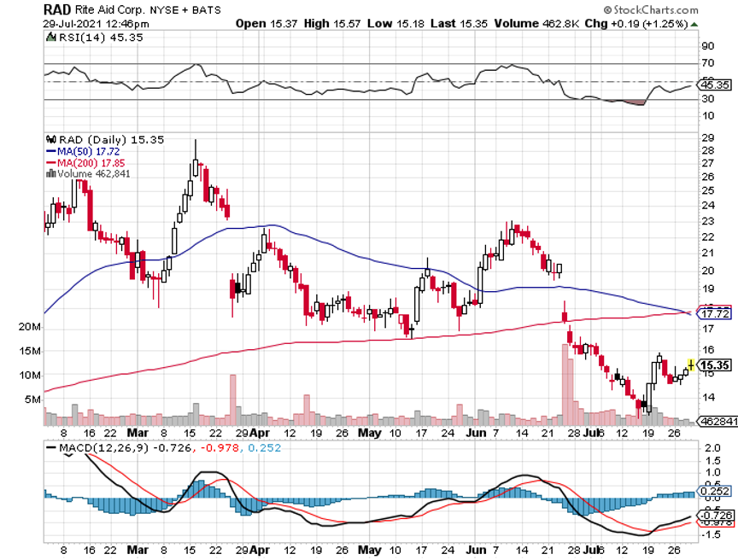
Task: Click the 29-Jul-2021 12:46pm timestamp
Action: tap(97, 24)
